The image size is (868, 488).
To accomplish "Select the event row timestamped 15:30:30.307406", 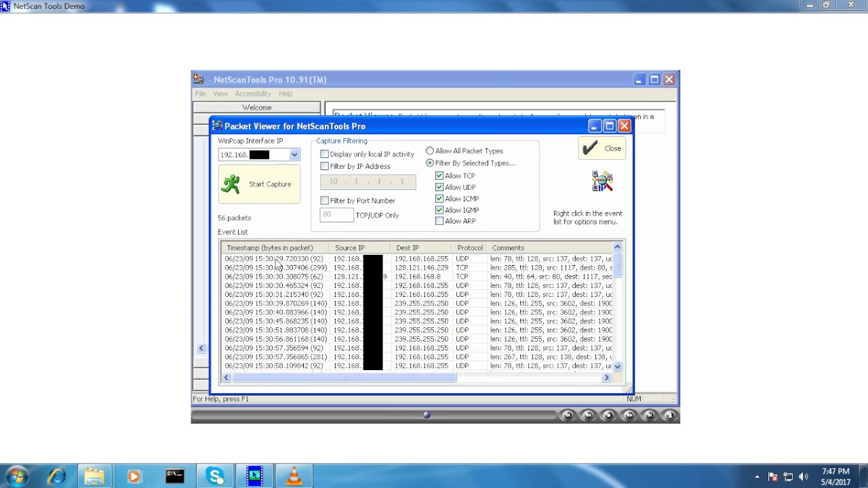I will pos(418,268).
